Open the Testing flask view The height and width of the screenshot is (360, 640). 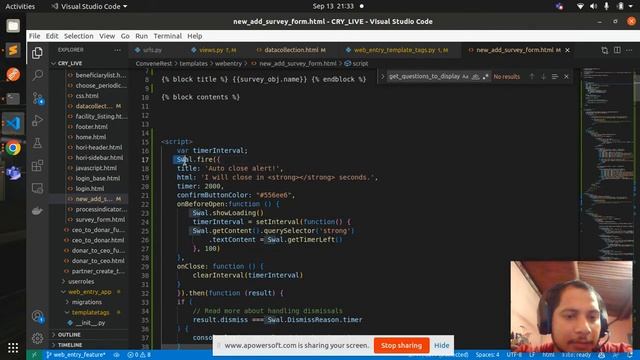click(37, 143)
